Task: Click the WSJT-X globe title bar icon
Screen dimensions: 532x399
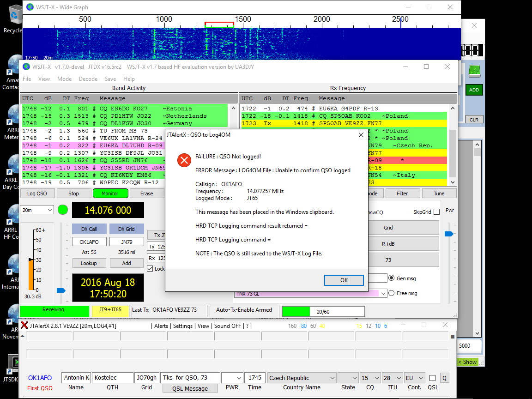Action: click(26, 66)
